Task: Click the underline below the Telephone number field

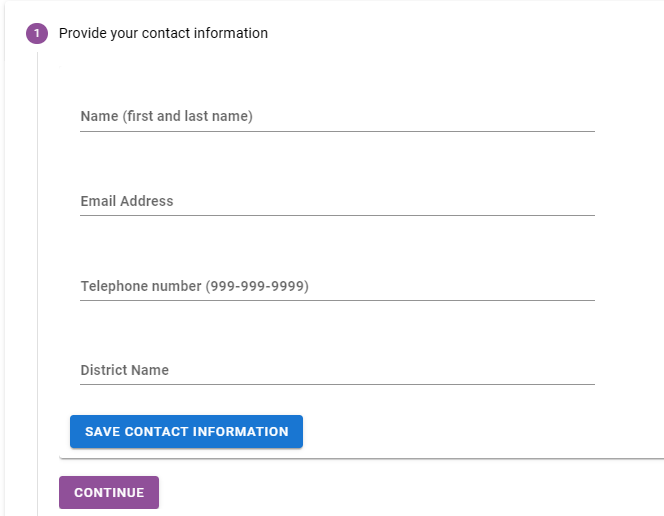Action: point(337,300)
